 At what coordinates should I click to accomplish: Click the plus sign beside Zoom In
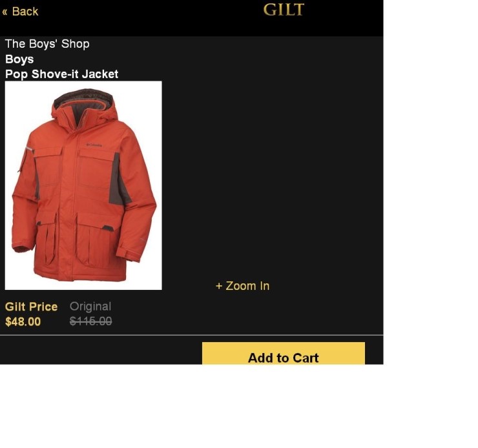click(219, 286)
